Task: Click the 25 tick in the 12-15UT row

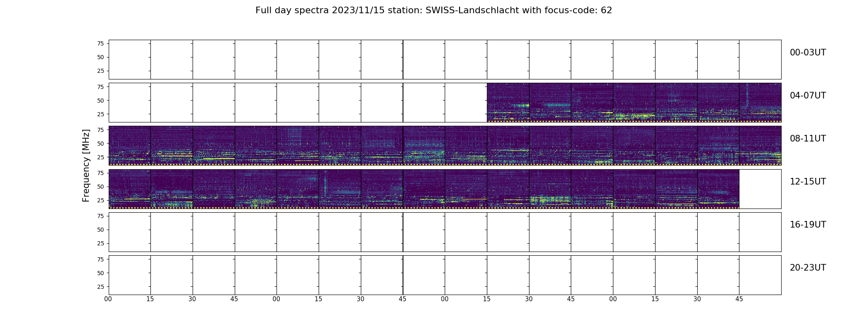Action: [100, 200]
